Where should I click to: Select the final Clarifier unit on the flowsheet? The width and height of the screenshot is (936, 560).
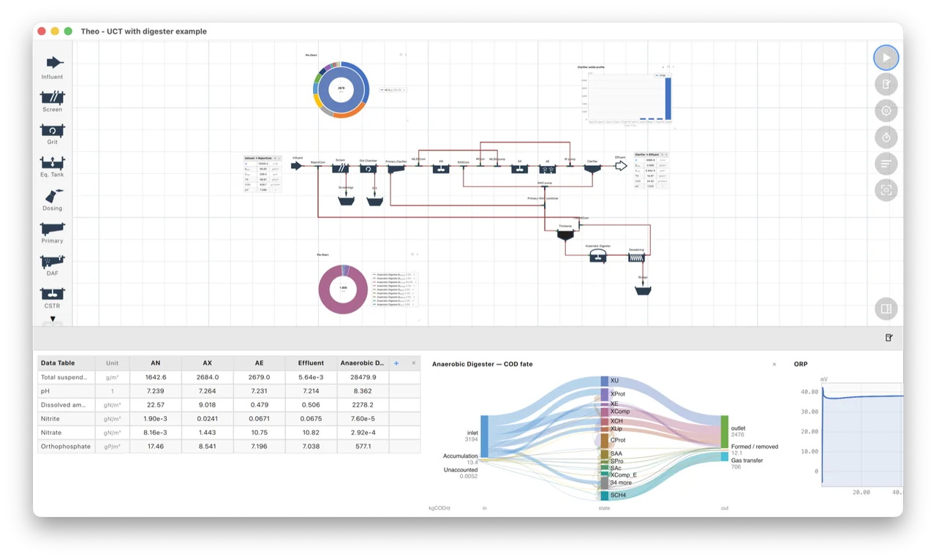tap(592, 169)
